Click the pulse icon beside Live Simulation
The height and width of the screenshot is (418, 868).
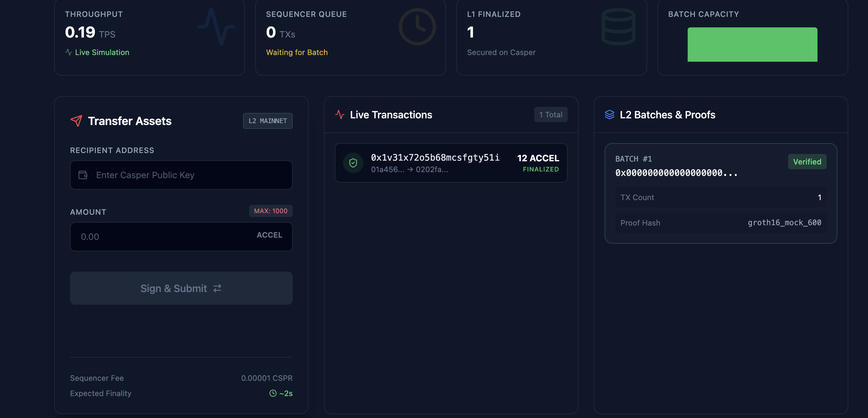click(x=68, y=52)
